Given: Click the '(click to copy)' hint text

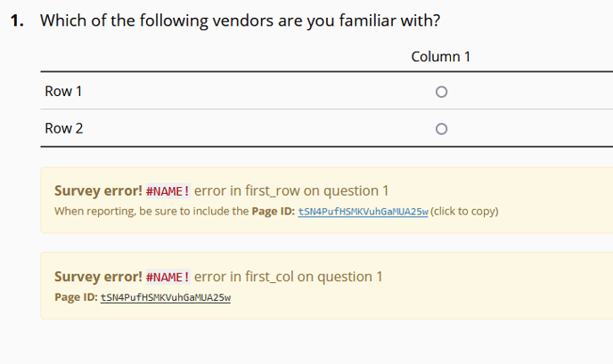Looking at the screenshot, I should pyautogui.click(x=464, y=212).
